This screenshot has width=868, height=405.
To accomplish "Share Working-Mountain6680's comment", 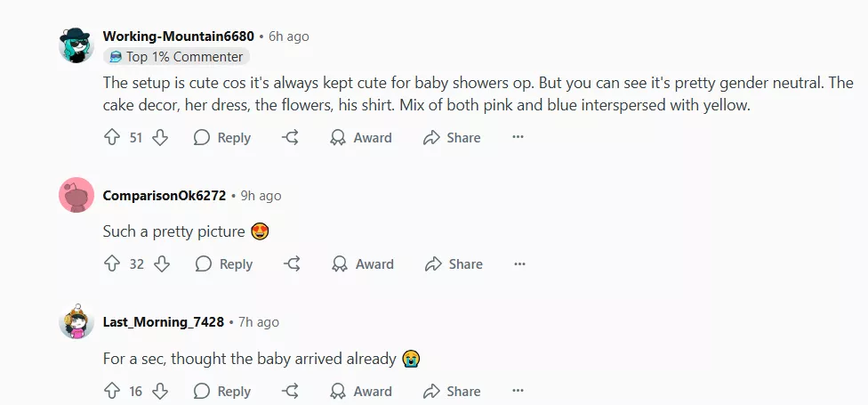I will point(452,138).
